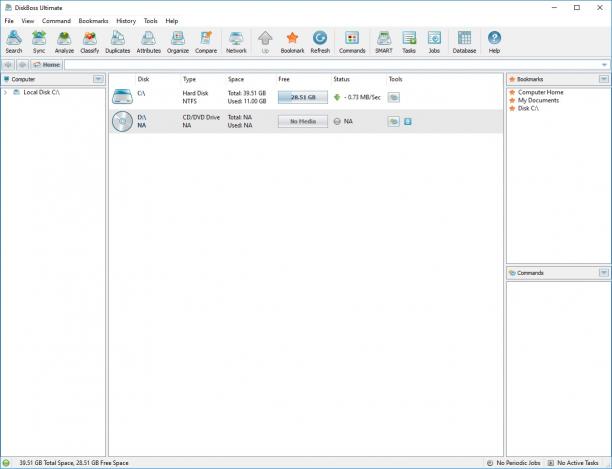
Task: Open the Commands toolbar icon
Action: [x=352, y=42]
